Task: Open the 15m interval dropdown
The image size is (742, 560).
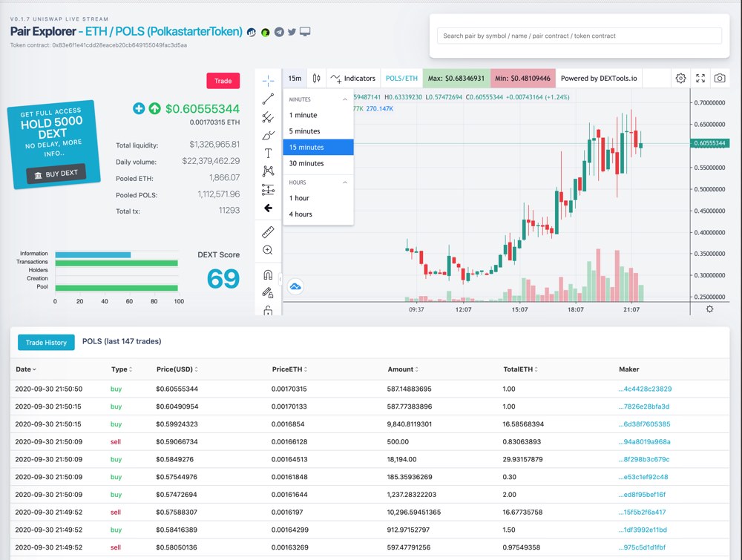Action: tap(295, 79)
